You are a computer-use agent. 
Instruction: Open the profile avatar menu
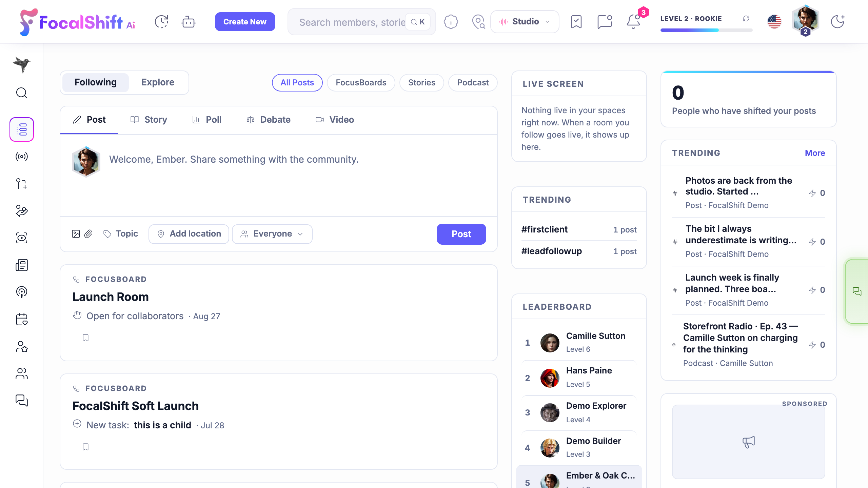pos(806,20)
